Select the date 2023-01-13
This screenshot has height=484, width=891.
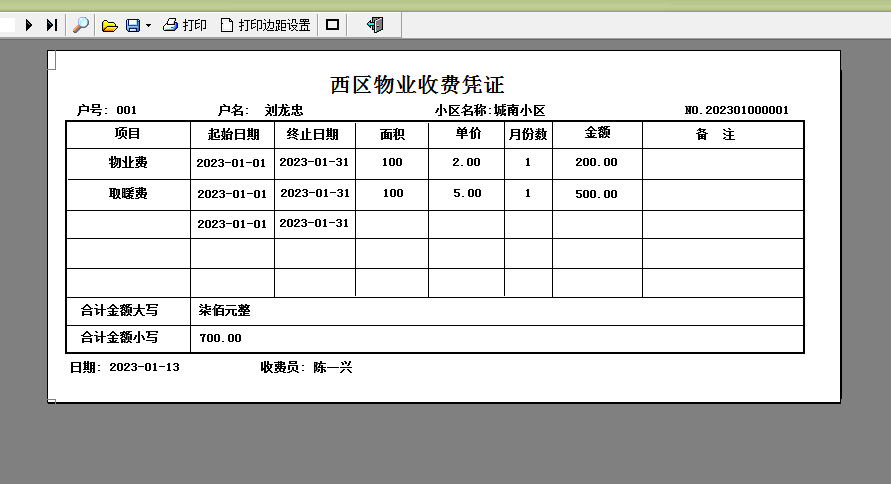tap(144, 367)
